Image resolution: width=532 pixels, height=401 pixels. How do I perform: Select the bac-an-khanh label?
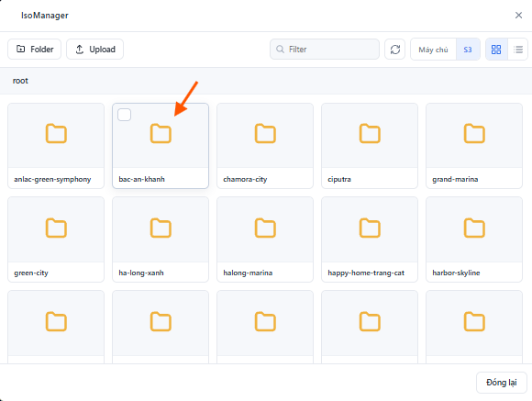141,179
